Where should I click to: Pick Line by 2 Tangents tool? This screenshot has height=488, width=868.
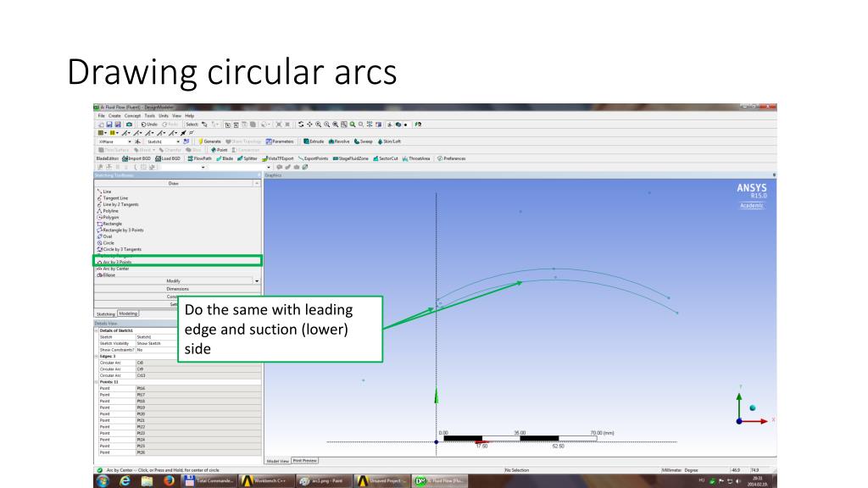click(x=118, y=204)
